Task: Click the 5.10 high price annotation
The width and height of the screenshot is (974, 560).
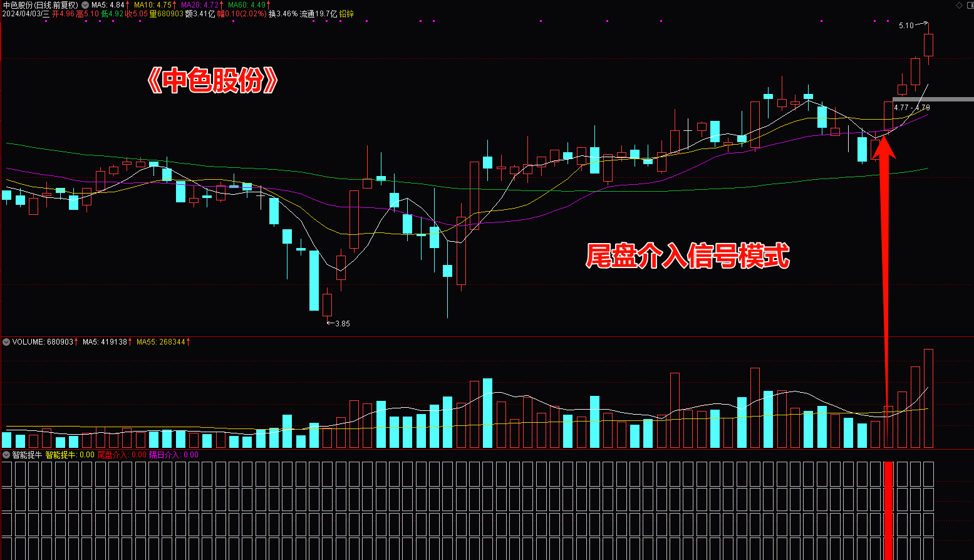Action: (x=906, y=26)
